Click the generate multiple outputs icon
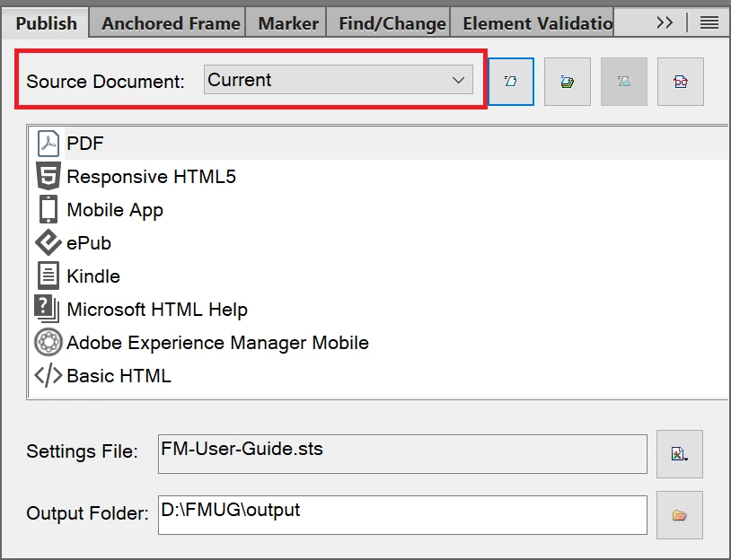 click(x=568, y=82)
